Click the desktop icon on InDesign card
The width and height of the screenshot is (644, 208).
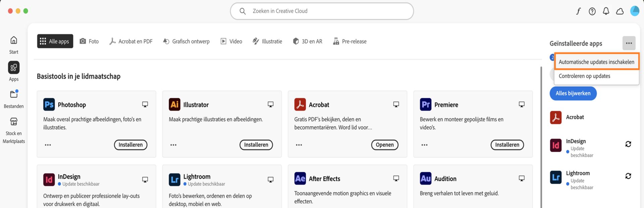click(x=145, y=180)
